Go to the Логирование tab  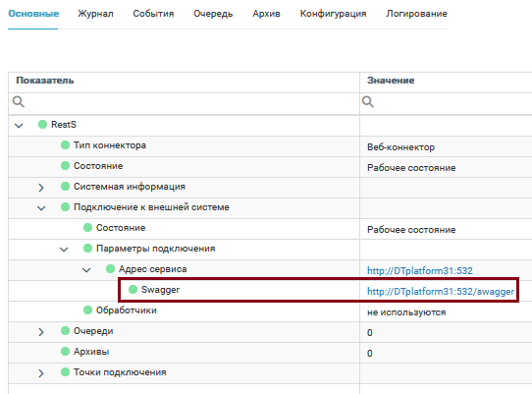click(x=416, y=14)
